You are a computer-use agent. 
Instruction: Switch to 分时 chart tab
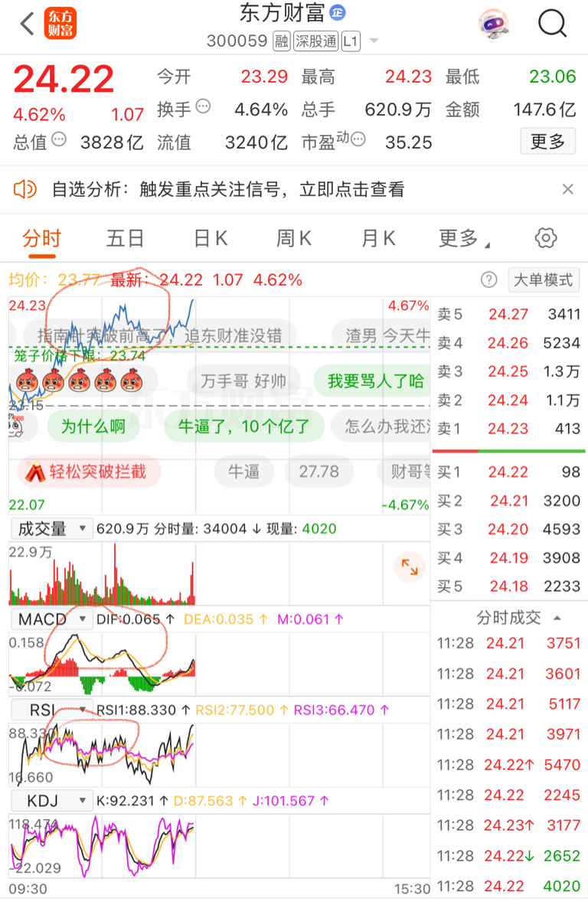(x=42, y=238)
